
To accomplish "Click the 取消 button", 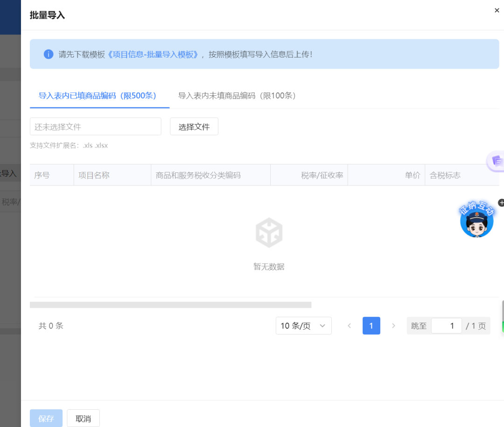I will pos(84,418).
